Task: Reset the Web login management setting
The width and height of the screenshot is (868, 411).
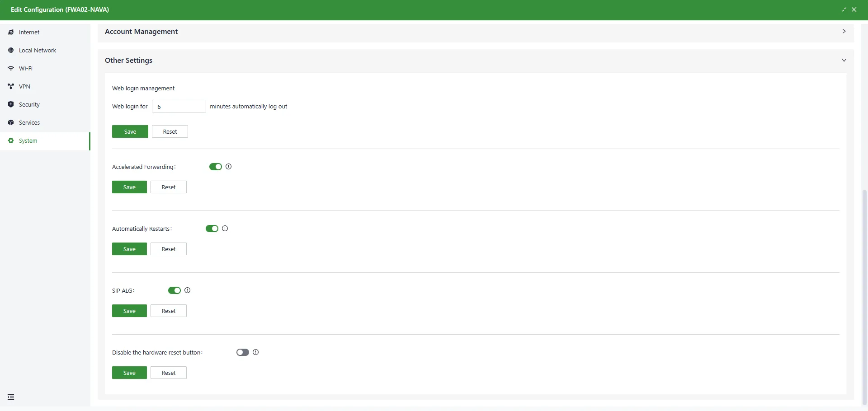Action: [x=170, y=131]
